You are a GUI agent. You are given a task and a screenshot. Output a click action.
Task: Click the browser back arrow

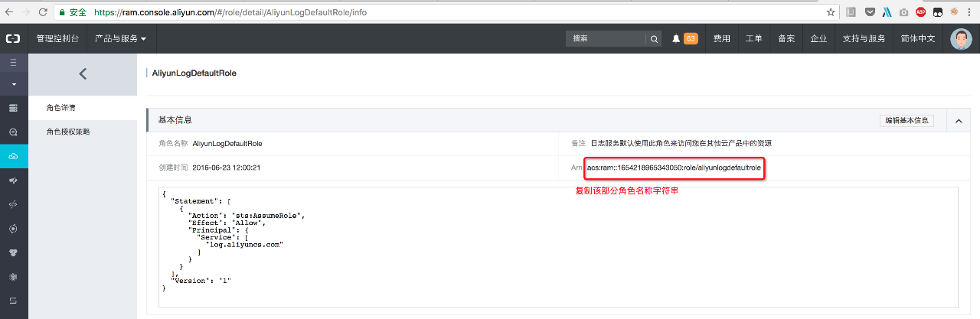point(9,12)
